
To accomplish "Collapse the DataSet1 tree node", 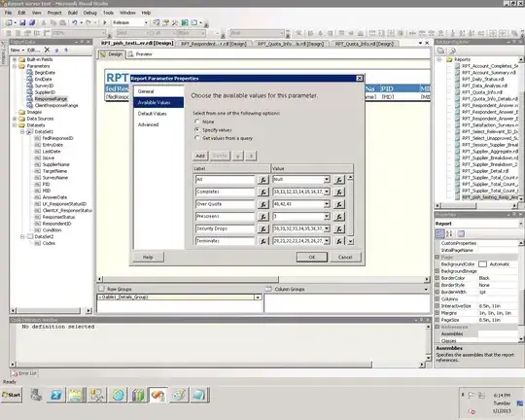I will [22, 131].
